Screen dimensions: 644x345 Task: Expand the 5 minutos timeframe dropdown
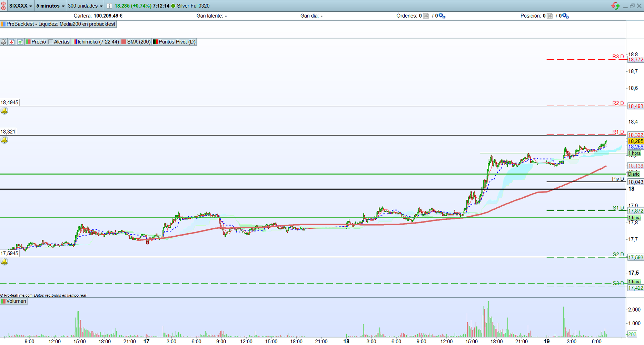50,6
